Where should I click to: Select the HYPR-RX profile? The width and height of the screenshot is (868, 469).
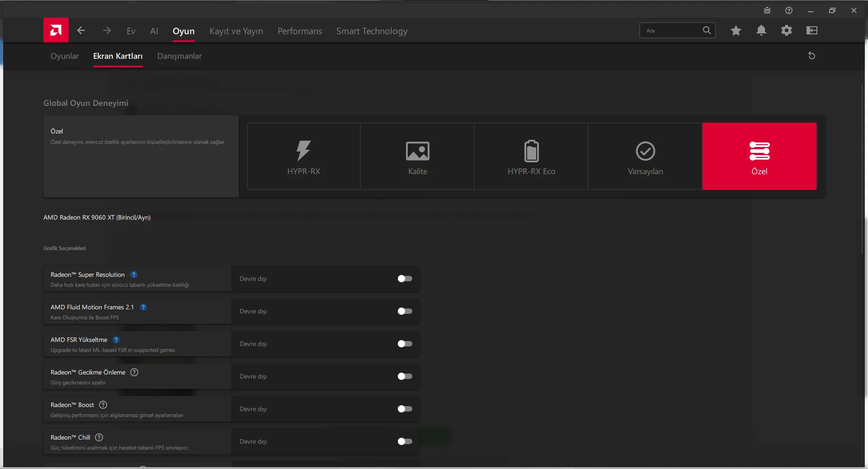(304, 156)
